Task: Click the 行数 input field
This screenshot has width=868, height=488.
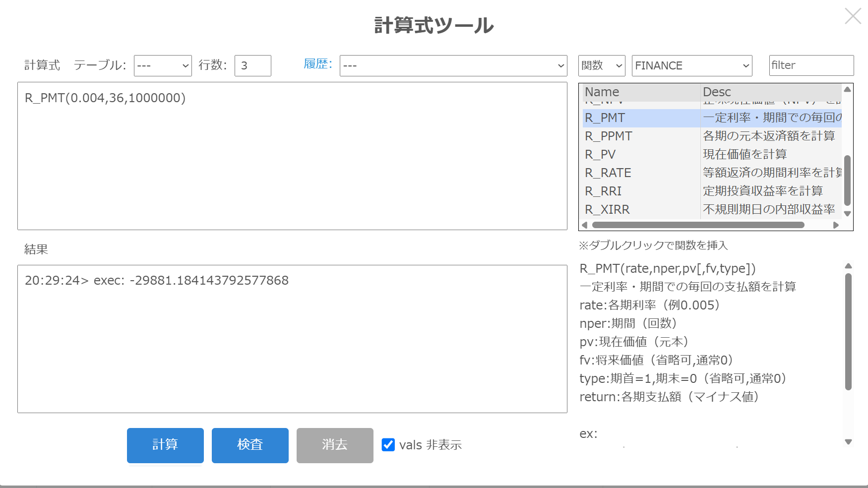Action: coord(253,65)
